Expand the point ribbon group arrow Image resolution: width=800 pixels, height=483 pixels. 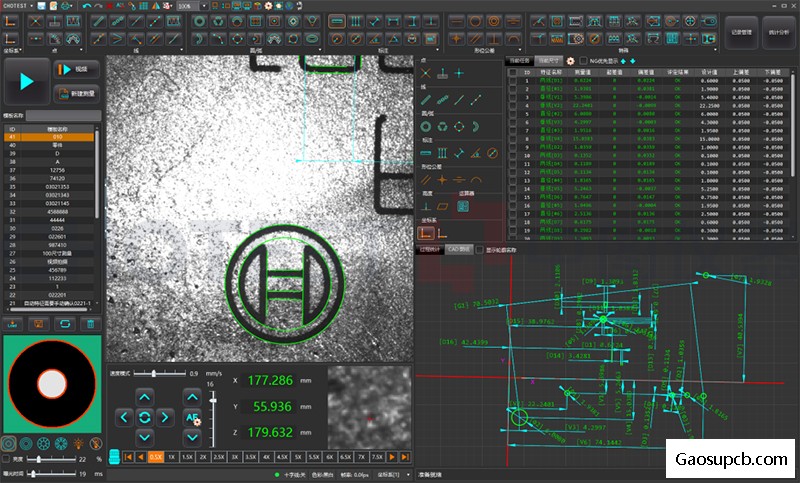coord(81,50)
